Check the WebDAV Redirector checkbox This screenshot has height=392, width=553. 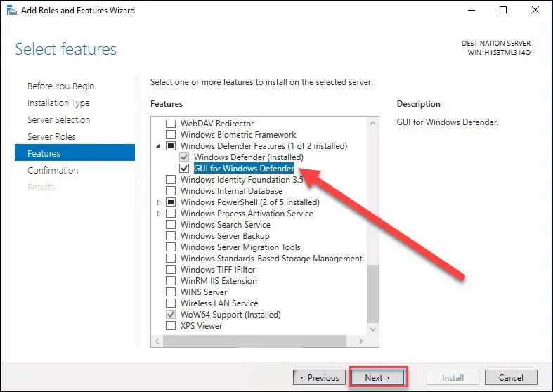coord(171,124)
